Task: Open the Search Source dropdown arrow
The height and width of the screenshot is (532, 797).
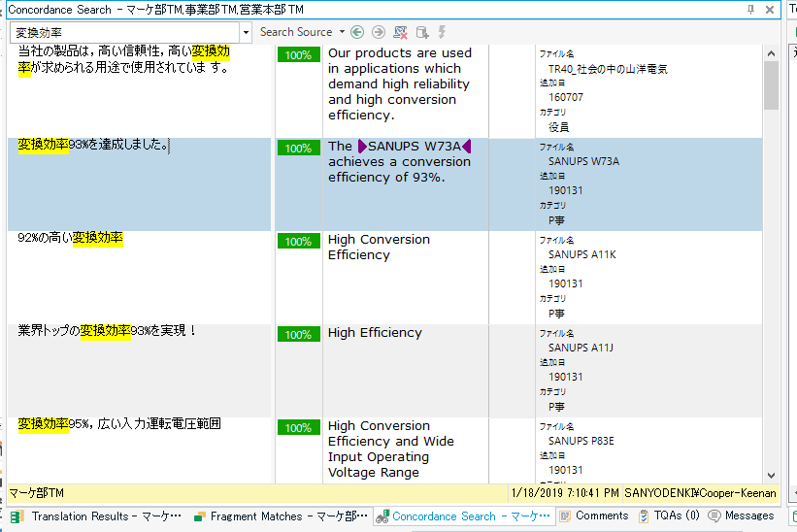Action: point(342,32)
